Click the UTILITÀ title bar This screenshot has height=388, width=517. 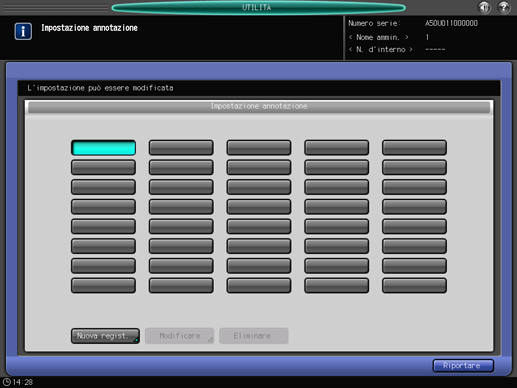[258, 7]
